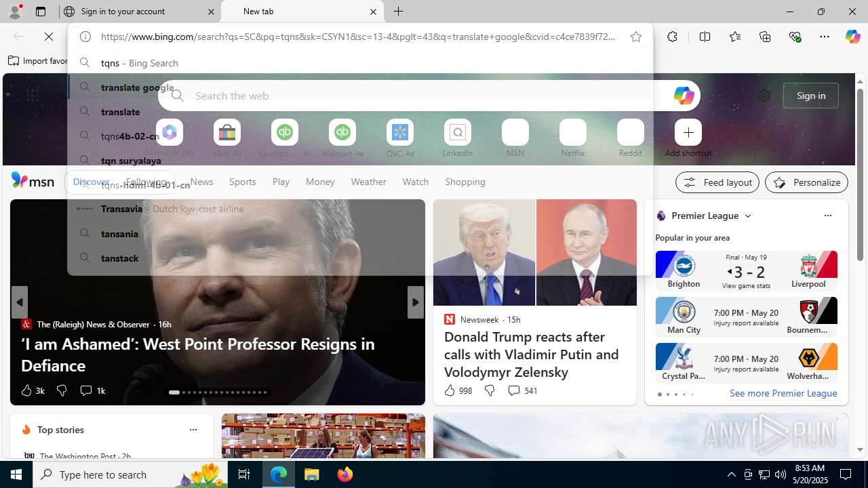Go to previous carousel story arrow
This screenshot has height=488, width=868.
[x=19, y=302]
